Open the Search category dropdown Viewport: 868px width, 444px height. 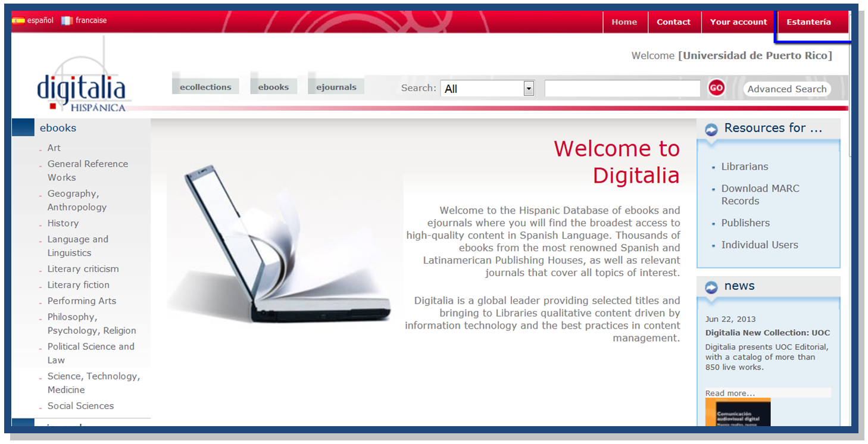(x=528, y=89)
